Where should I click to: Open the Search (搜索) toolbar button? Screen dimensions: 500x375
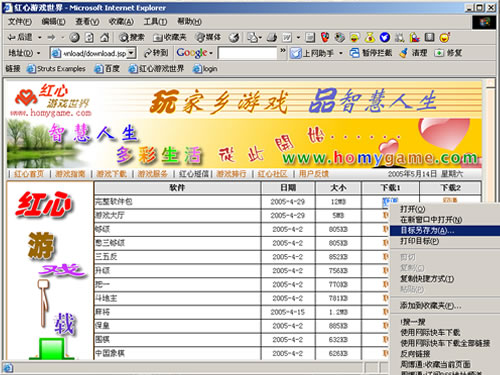(x=132, y=37)
